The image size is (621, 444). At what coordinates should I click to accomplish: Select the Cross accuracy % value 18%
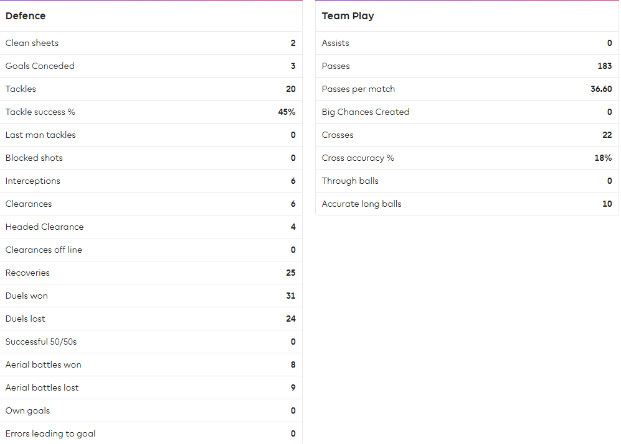pyautogui.click(x=603, y=158)
